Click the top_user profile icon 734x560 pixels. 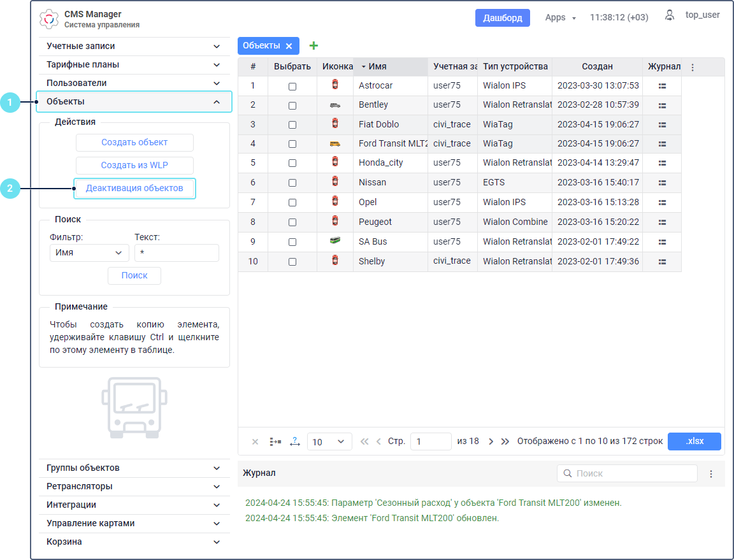click(x=670, y=15)
